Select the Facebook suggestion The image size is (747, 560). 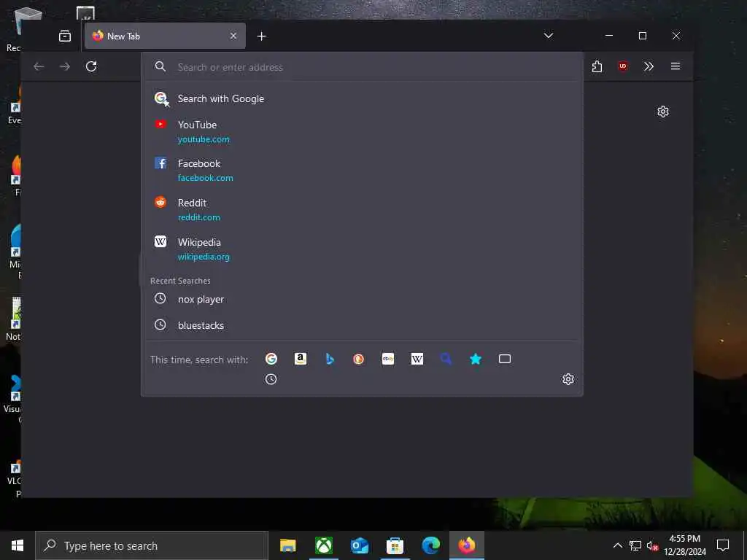pos(362,170)
